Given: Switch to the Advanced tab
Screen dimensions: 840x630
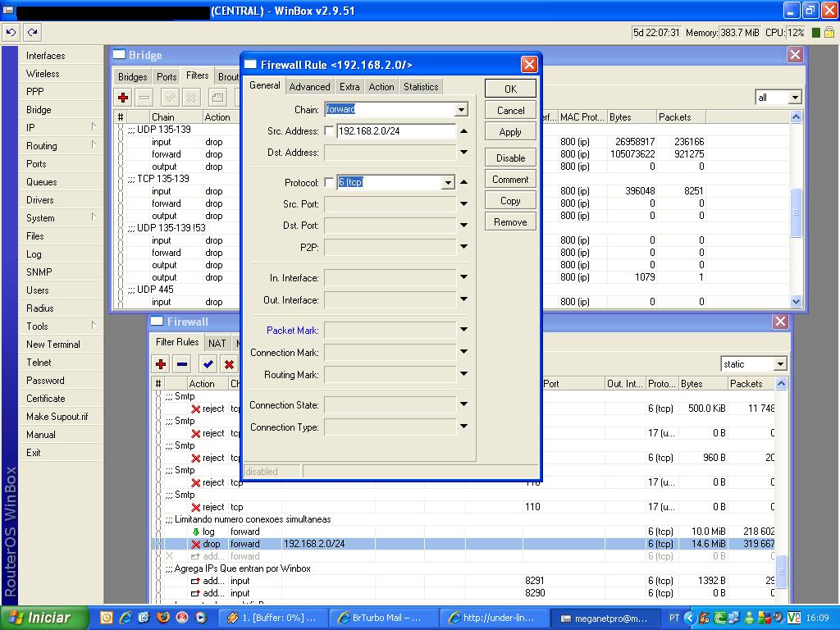Looking at the screenshot, I should pyautogui.click(x=309, y=86).
